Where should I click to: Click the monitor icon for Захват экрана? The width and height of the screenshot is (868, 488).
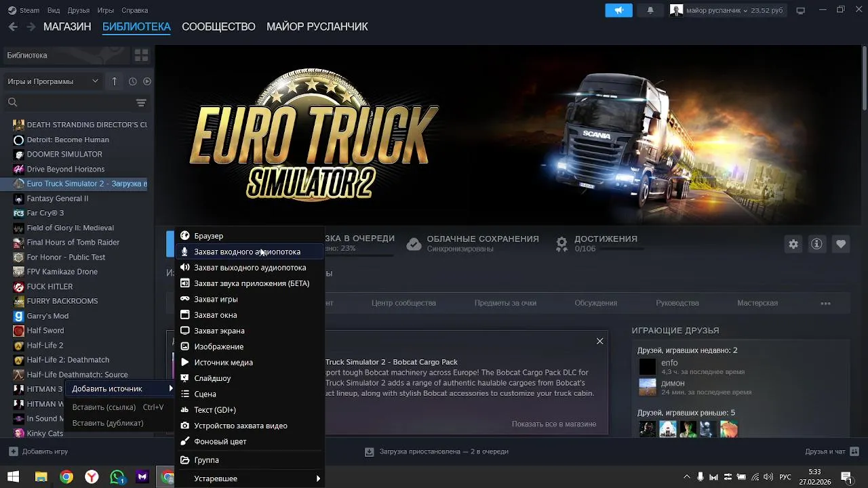tap(184, 331)
